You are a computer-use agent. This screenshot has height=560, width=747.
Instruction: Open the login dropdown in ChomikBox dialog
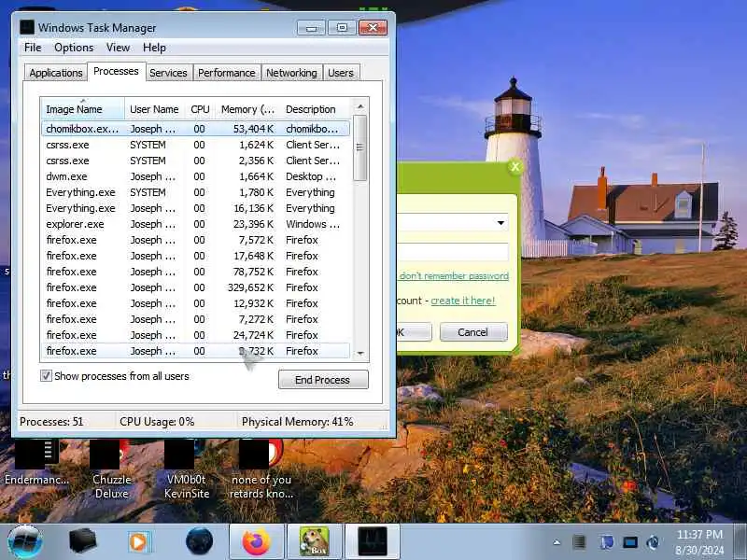click(x=500, y=223)
